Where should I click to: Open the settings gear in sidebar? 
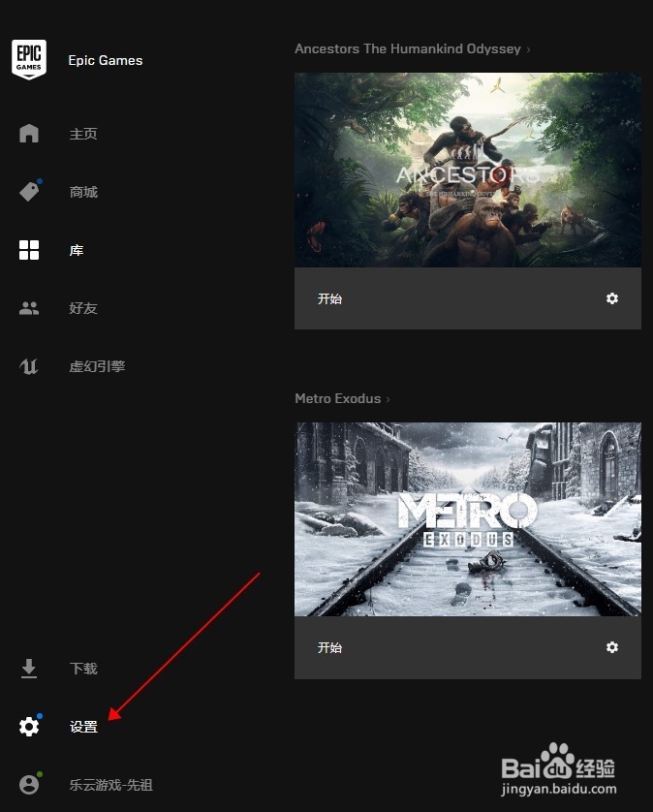coord(29,727)
